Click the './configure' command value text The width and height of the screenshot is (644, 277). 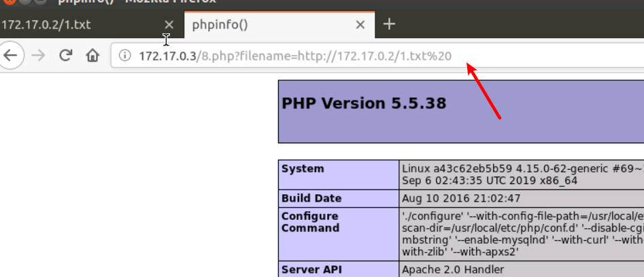523,234
